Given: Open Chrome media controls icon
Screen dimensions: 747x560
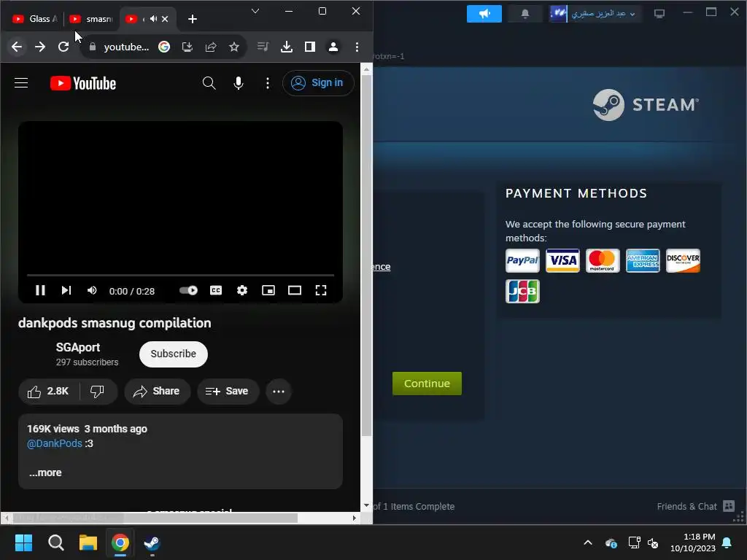Looking at the screenshot, I should 263,47.
